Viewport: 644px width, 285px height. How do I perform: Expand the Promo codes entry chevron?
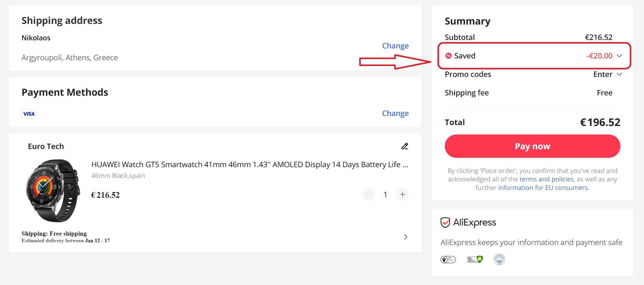coord(619,74)
